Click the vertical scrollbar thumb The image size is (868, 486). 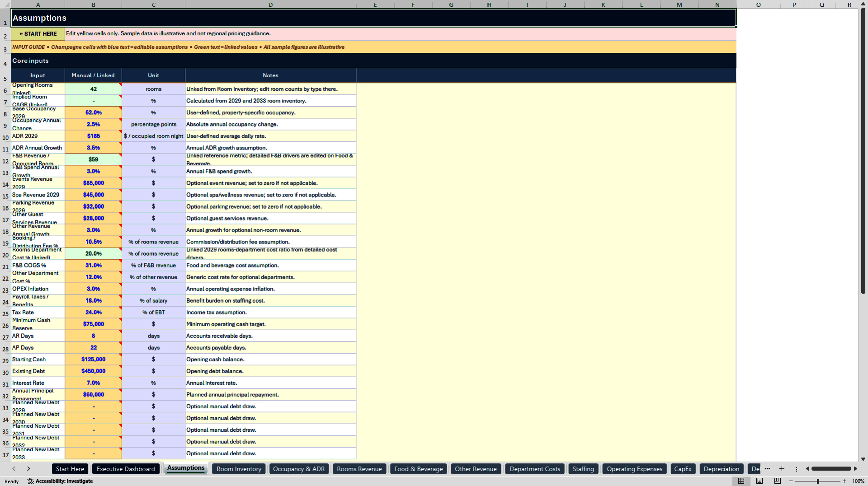click(x=863, y=151)
